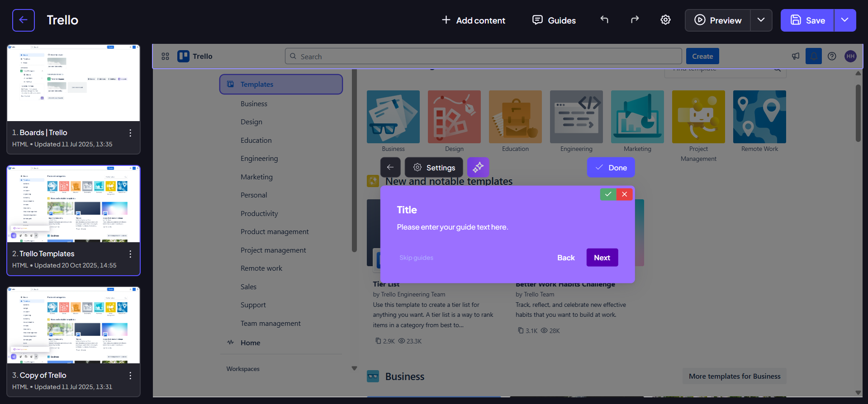
Task: Open the Engineering category tile icon
Action: pos(576,117)
